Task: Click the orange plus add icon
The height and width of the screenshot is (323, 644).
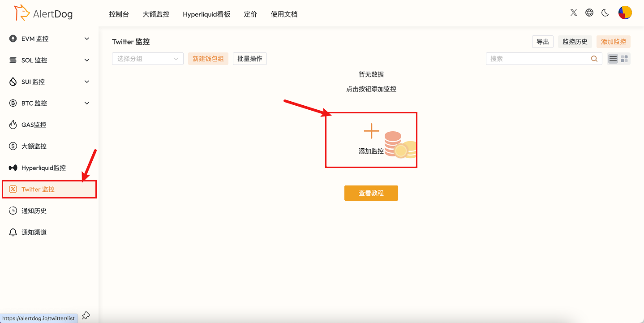Action: tap(371, 131)
